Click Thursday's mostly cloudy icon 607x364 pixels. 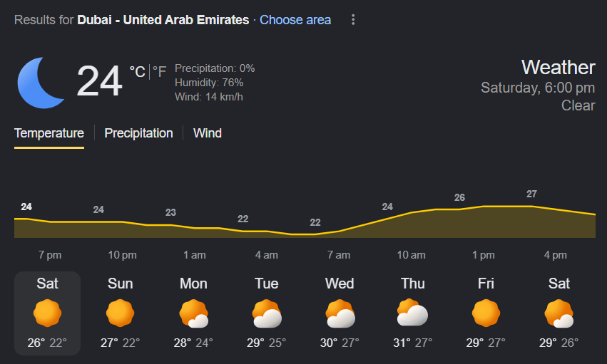[x=413, y=313]
